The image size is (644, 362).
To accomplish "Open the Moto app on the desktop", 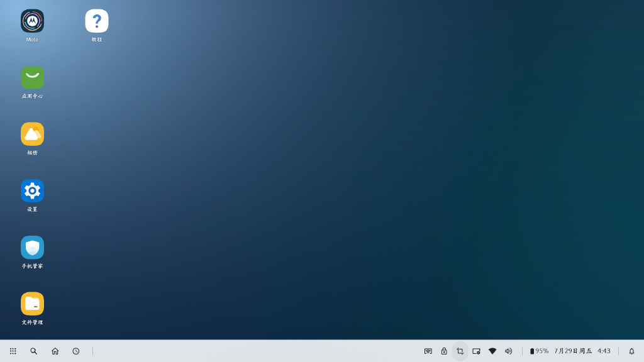I will point(32,21).
